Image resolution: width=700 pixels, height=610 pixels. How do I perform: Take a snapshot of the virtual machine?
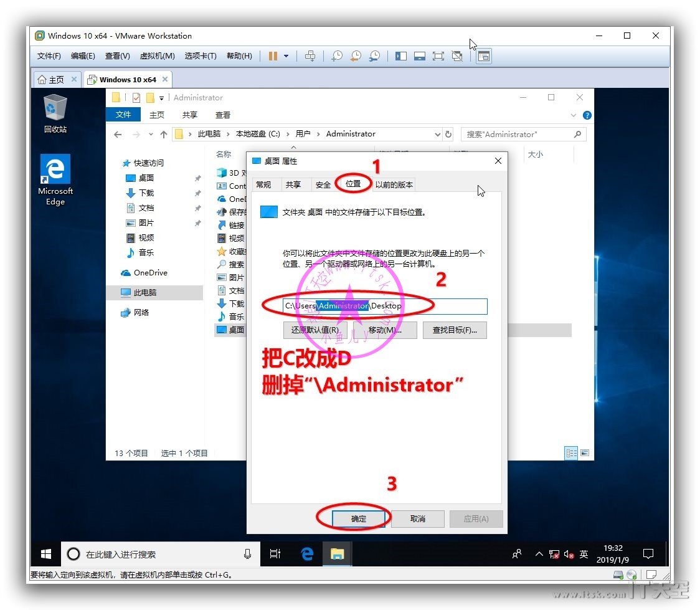point(337,56)
